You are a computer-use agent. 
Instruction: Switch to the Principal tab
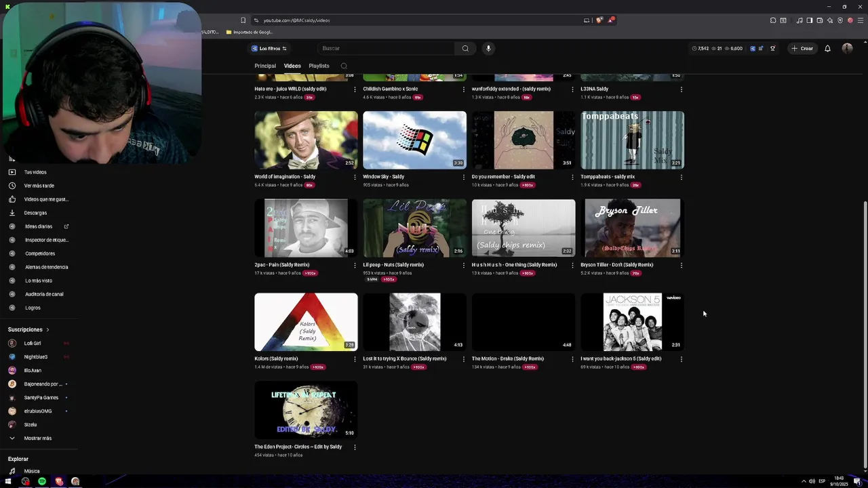(x=265, y=66)
